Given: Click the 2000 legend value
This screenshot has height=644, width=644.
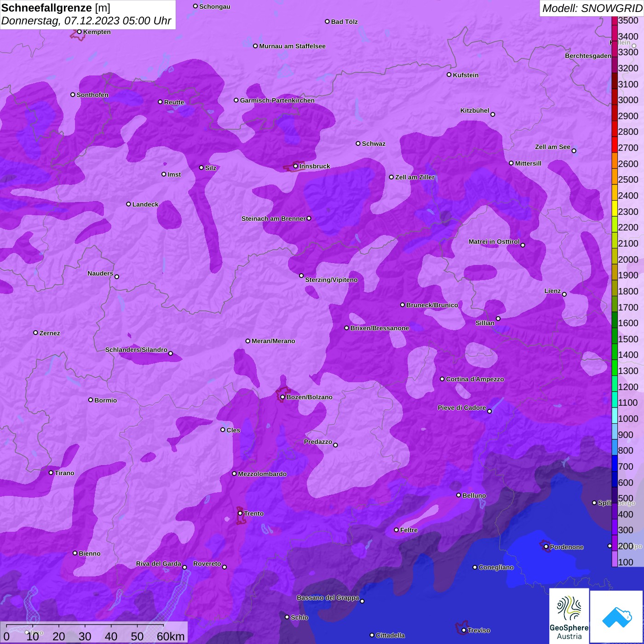Looking at the screenshot, I should pos(628,259).
